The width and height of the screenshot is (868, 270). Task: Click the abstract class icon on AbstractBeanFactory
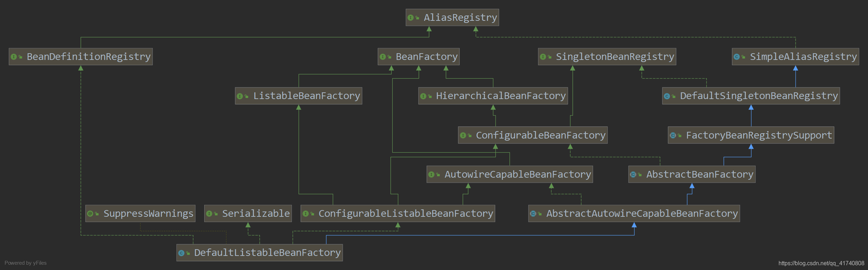pyautogui.click(x=633, y=174)
